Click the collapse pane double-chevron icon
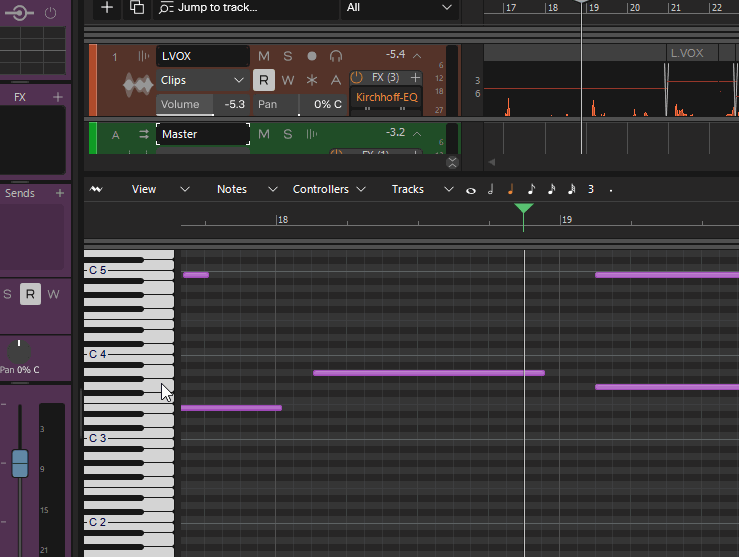The width and height of the screenshot is (739, 557). (x=452, y=163)
